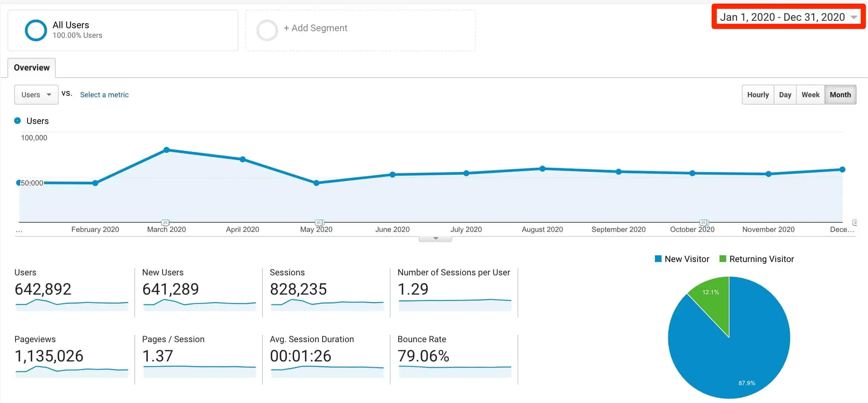Click Number of Sessions per User 1.29
Image resolution: width=868 pixels, height=403 pixels.
[413, 289]
